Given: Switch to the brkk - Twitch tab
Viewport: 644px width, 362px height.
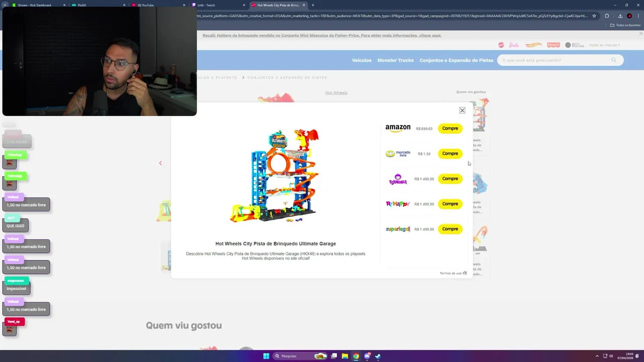Looking at the screenshot, I should tap(217, 5).
